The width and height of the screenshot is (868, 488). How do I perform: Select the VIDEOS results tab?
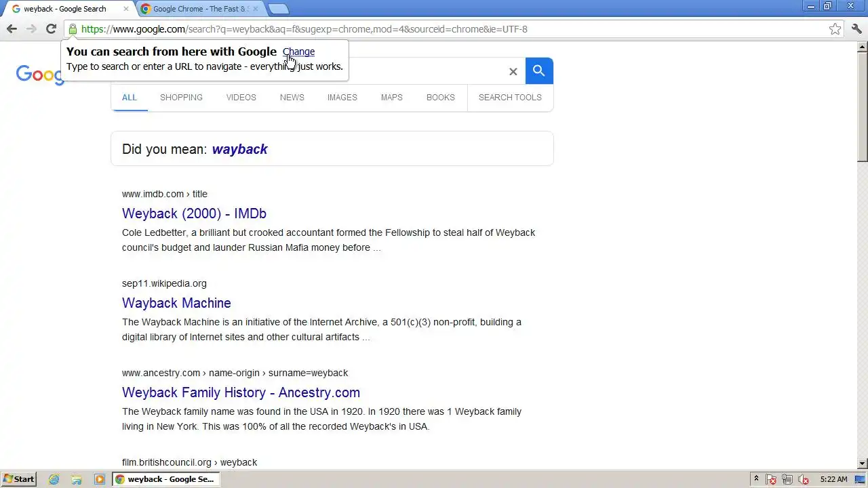point(241,97)
